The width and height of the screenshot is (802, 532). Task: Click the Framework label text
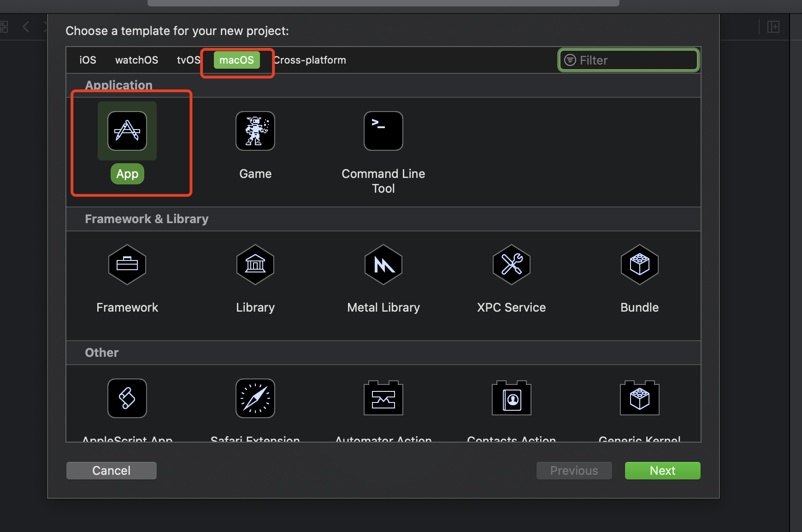tap(127, 307)
